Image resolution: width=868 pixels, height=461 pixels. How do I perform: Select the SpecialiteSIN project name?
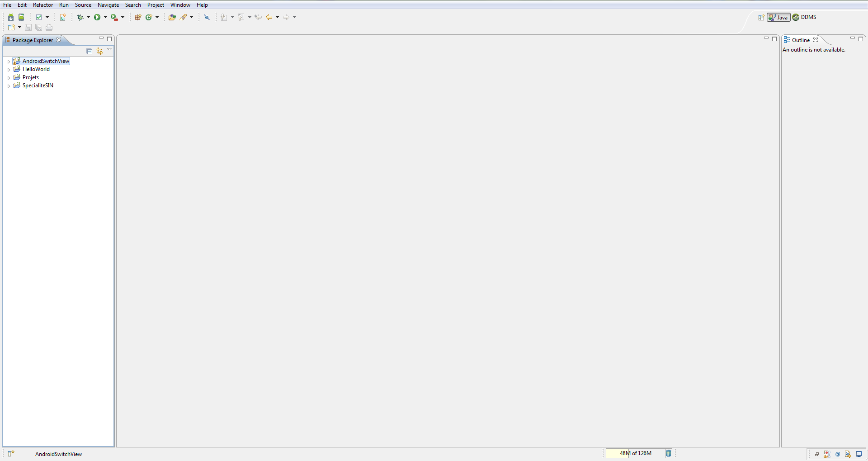click(x=38, y=86)
